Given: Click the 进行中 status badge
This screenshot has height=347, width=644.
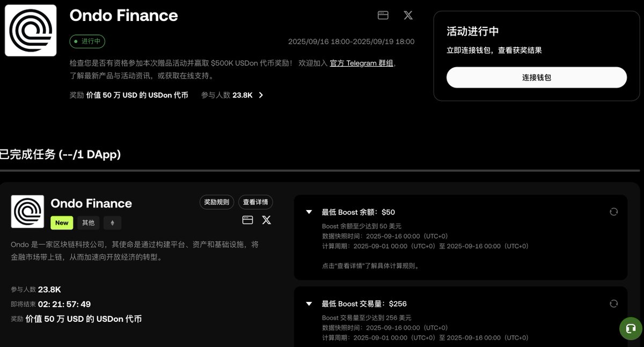Looking at the screenshot, I should point(87,41).
